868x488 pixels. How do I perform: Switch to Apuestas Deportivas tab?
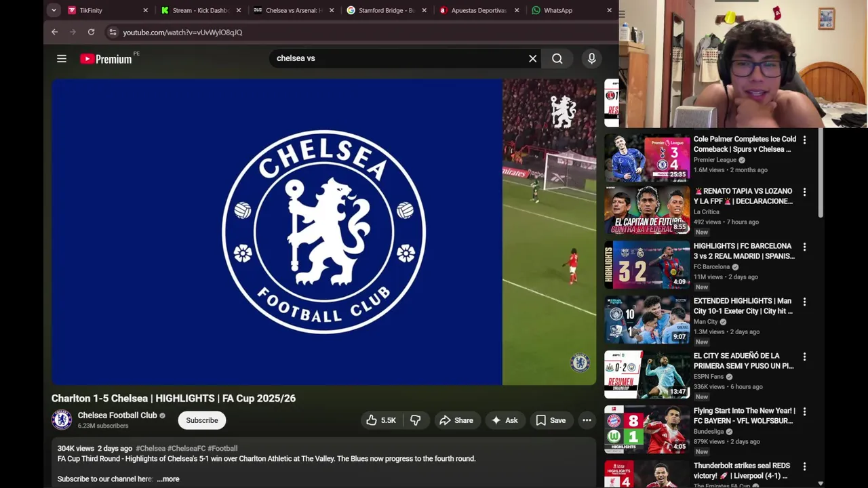tap(479, 10)
